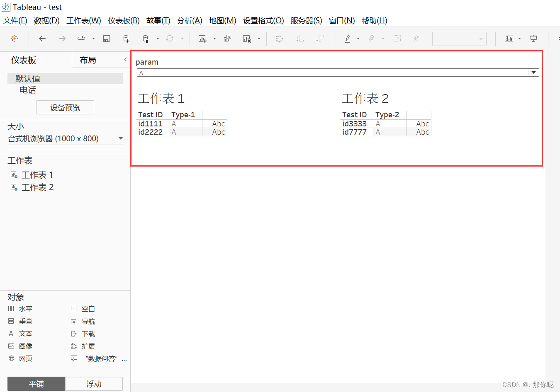This screenshot has height=392, width=560.
Task: Open the refresh options dropdown arrow
Action: point(182,39)
